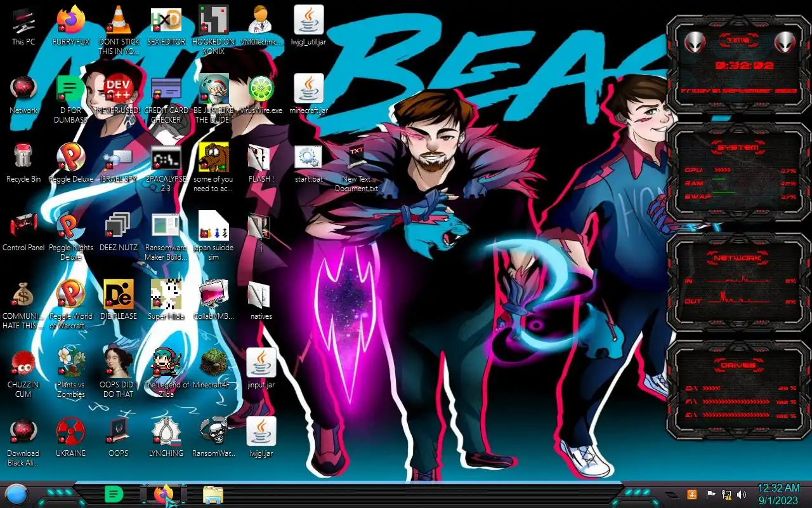
Task: Select the Dev-C++ desktop shortcut
Action: [119, 95]
